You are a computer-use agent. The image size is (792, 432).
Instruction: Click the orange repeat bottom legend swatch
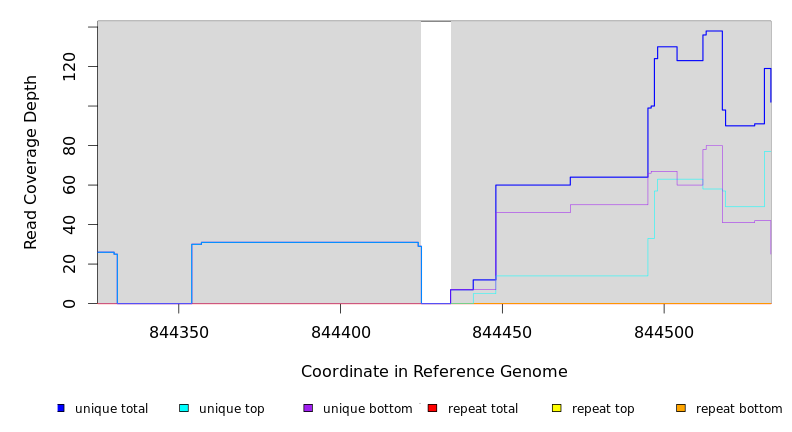pos(681,408)
